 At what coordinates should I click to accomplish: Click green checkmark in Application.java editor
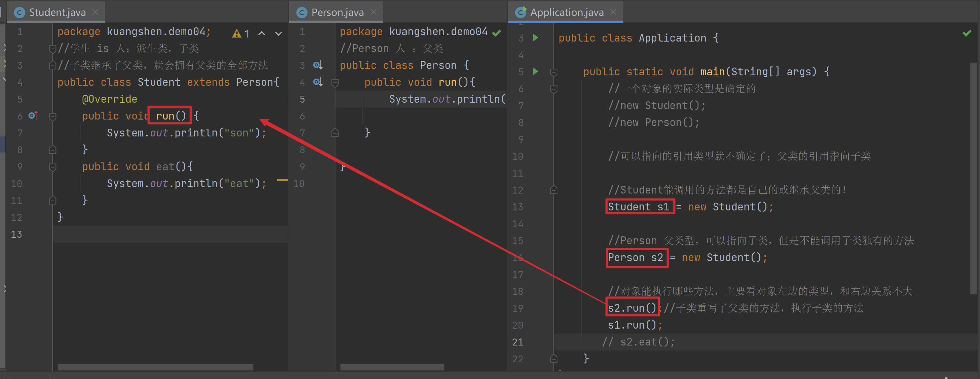click(967, 34)
